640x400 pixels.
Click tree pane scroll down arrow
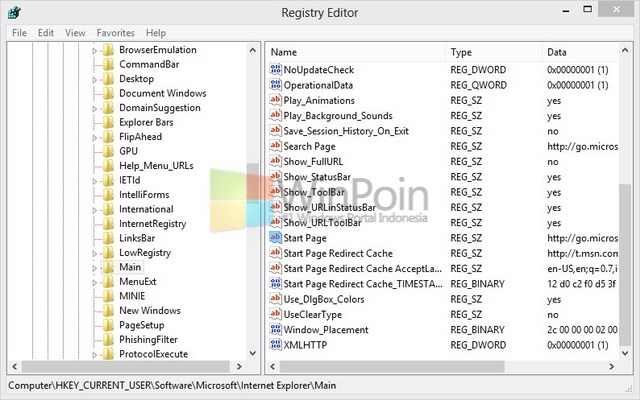[x=253, y=353]
